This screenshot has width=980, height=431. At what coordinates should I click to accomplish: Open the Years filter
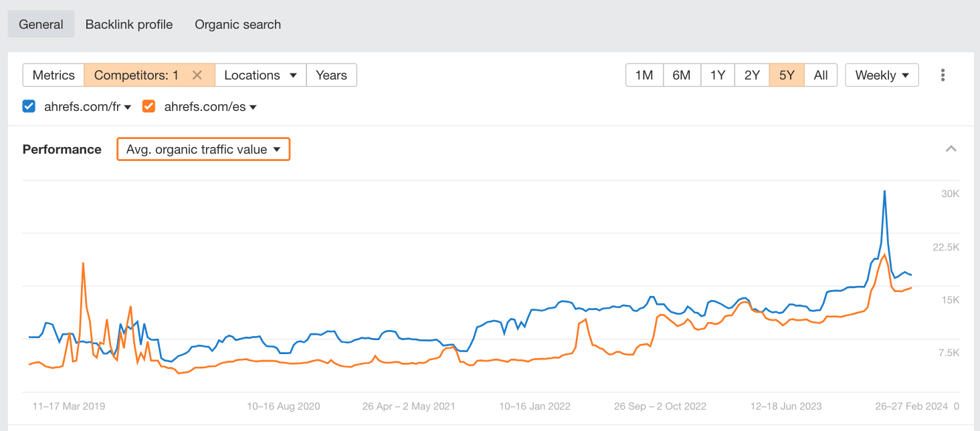(331, 75)
